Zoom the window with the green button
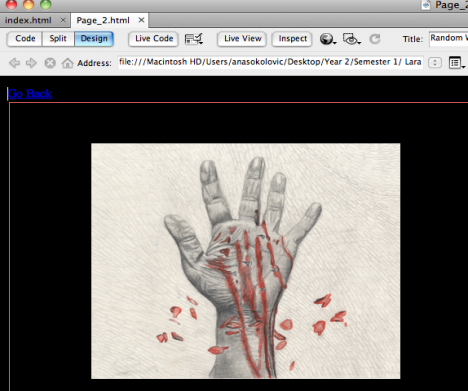This screenshot has height=391, width=468. tap(46, 4)
